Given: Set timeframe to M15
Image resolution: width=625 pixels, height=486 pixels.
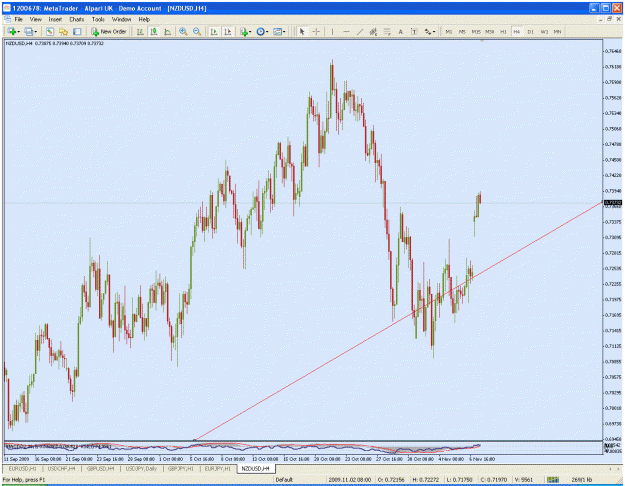Looking at the screenshot, I should tap(476, 31).
